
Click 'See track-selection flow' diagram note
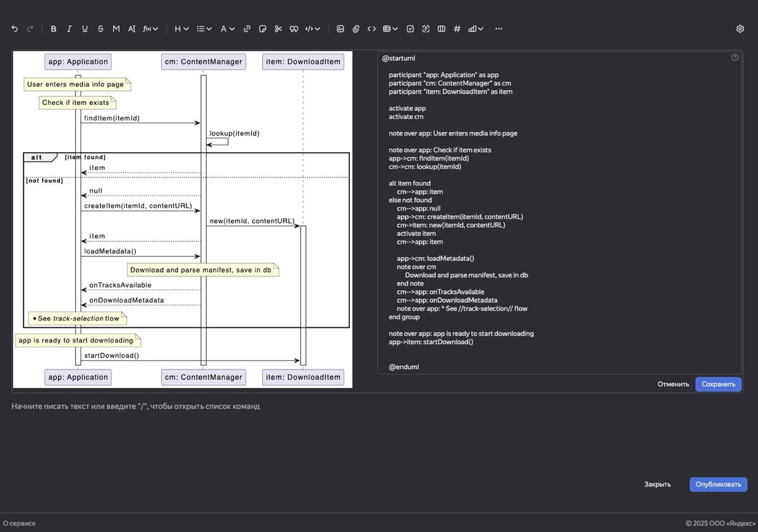click(78, 318)
